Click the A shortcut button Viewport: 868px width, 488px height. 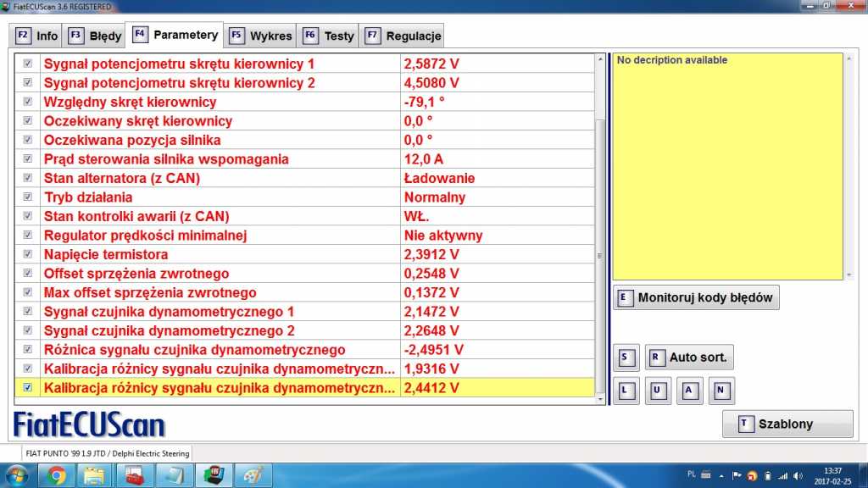690,391
